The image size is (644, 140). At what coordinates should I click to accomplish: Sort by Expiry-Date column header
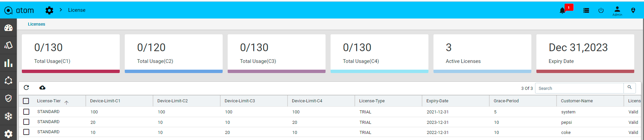[x=437, y=101]
